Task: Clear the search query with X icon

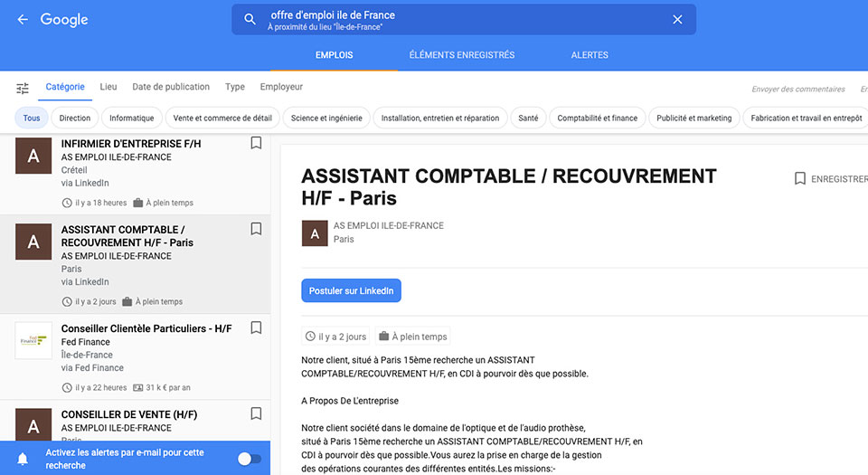Action: click(677, 20)
